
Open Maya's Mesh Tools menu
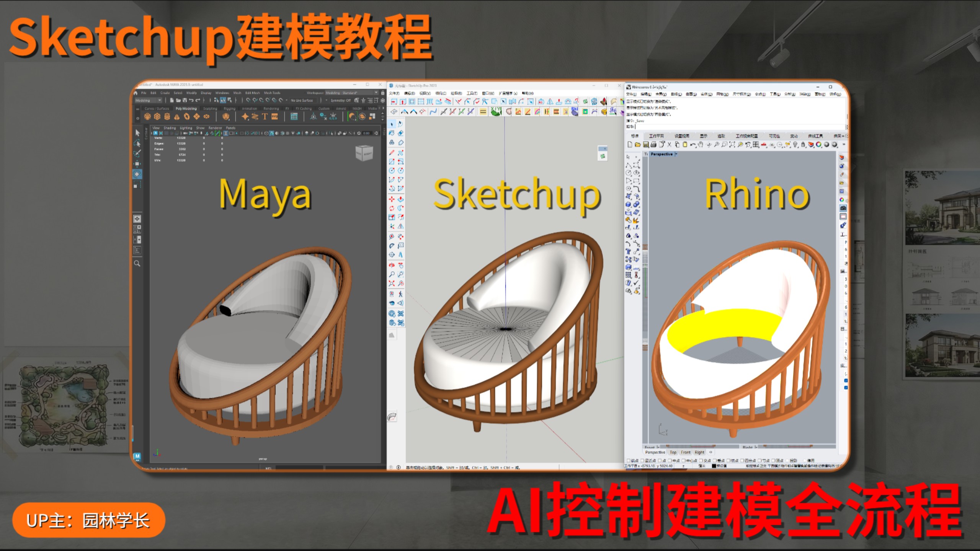pyautogui.click(x=272, y=93)
